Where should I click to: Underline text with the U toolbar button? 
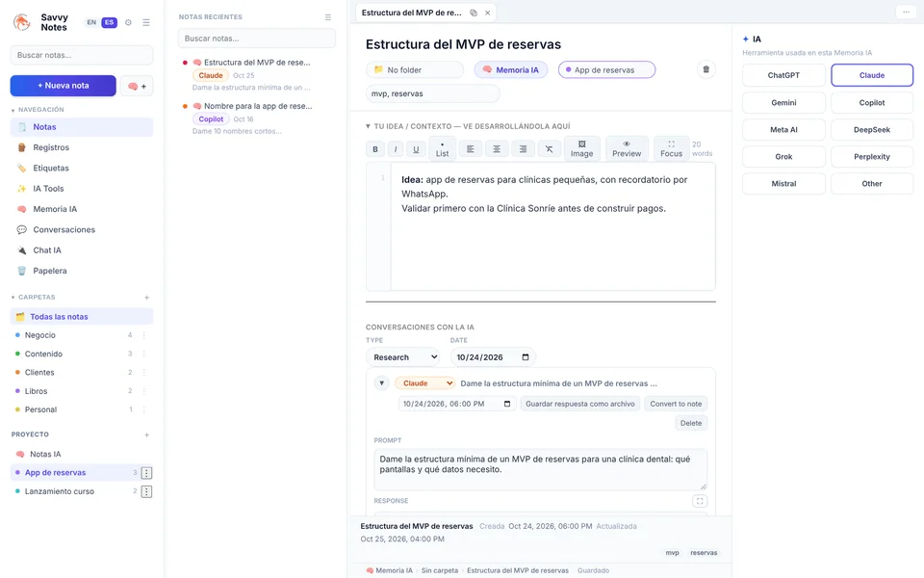(x=416, y=149)
